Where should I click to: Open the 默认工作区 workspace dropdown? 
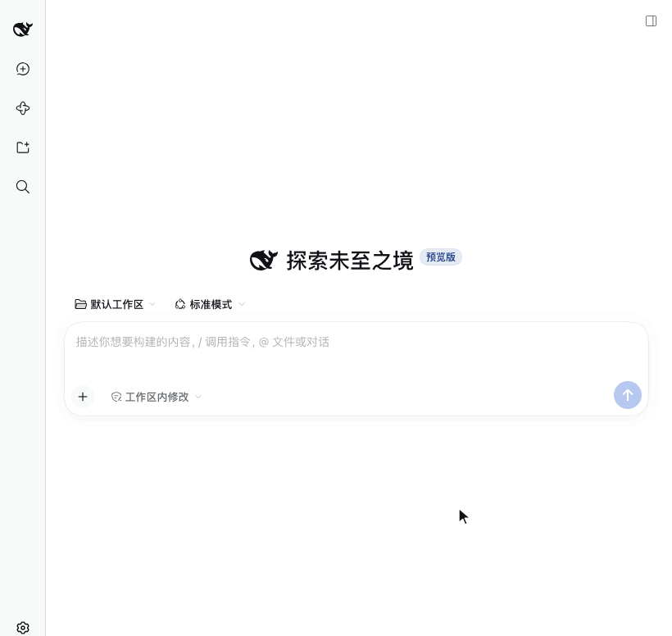(115, 304)
